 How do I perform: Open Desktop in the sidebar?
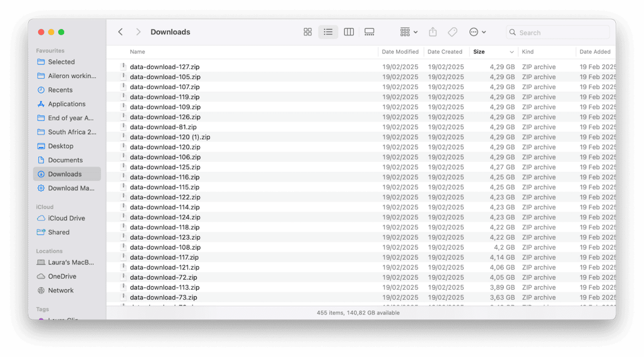67,146
